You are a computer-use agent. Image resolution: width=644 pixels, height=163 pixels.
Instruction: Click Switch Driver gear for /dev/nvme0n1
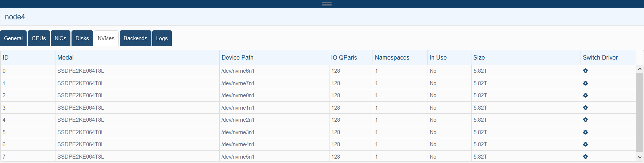(x=585, y=95)
